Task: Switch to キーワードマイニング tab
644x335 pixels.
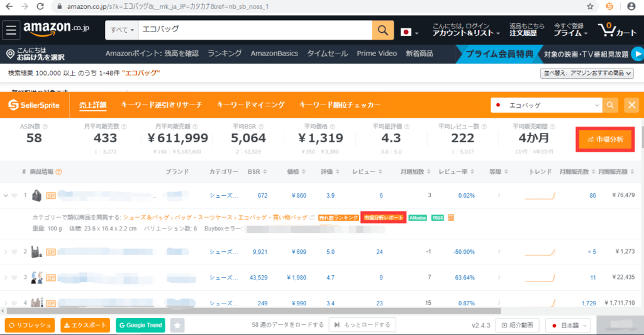Action: (250, 105)
